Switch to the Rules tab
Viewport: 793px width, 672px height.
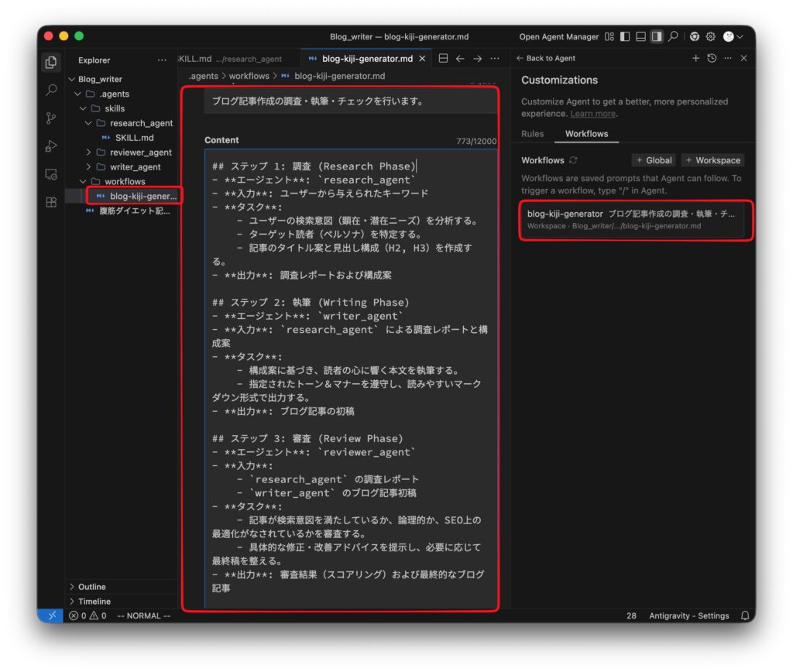point(532,134)
